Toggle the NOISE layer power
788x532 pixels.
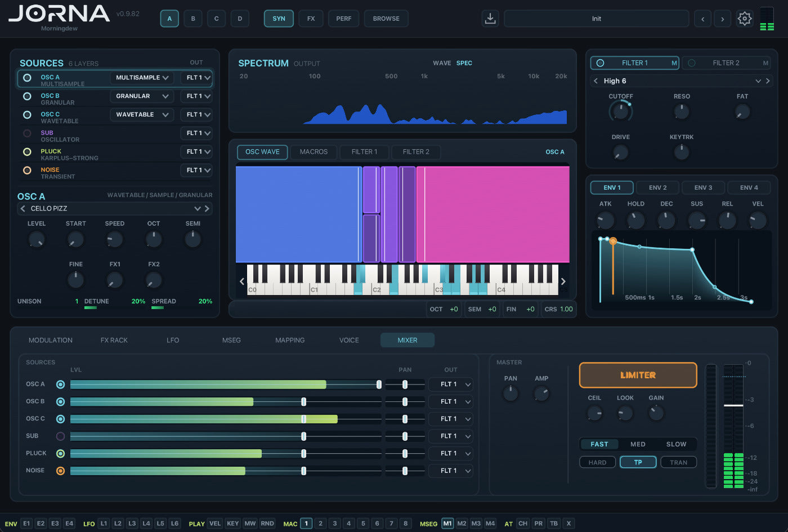(x=27, y=170)
